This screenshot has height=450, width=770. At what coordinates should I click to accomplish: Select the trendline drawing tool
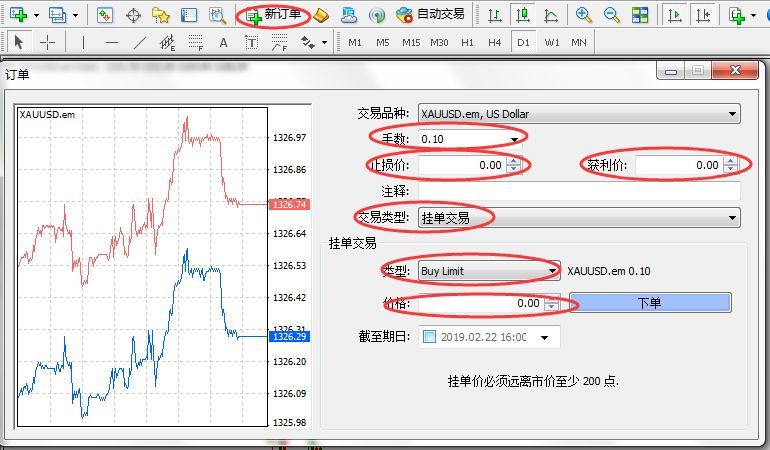[x=140, y=43]
